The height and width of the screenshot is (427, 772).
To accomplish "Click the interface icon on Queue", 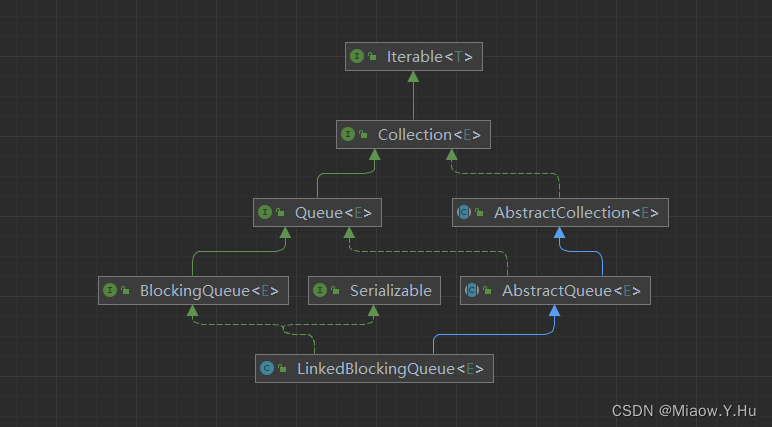I will [265, 212].
